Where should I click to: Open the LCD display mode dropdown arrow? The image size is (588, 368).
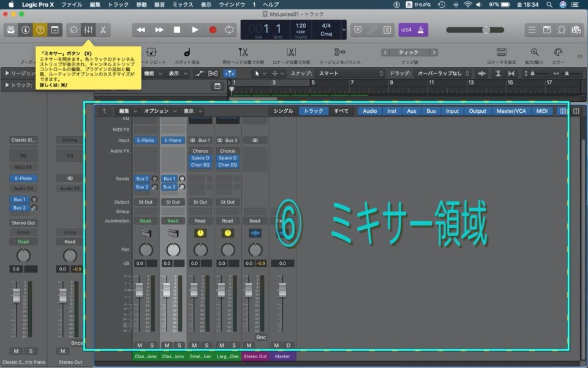[x=344, y=29]
